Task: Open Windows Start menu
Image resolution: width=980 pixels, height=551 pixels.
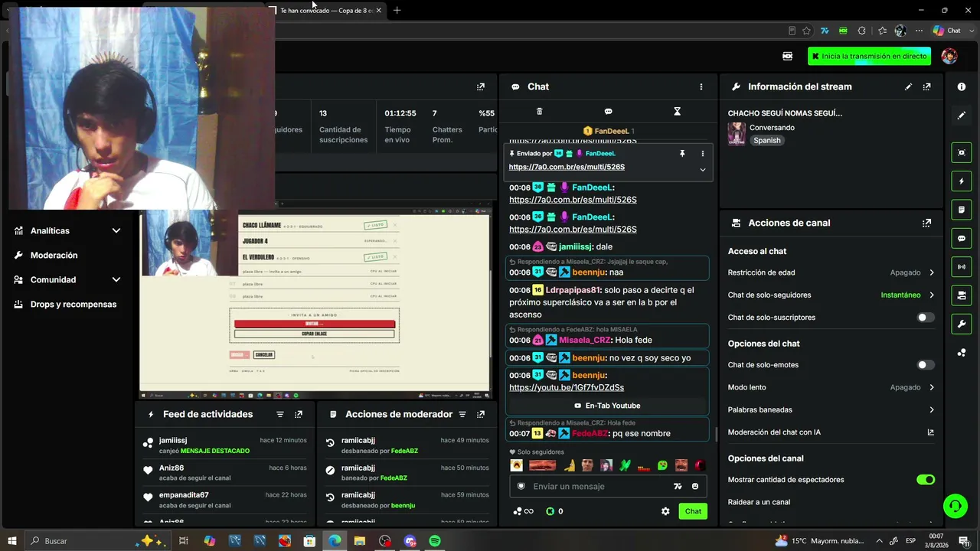Action: (12, 541)
